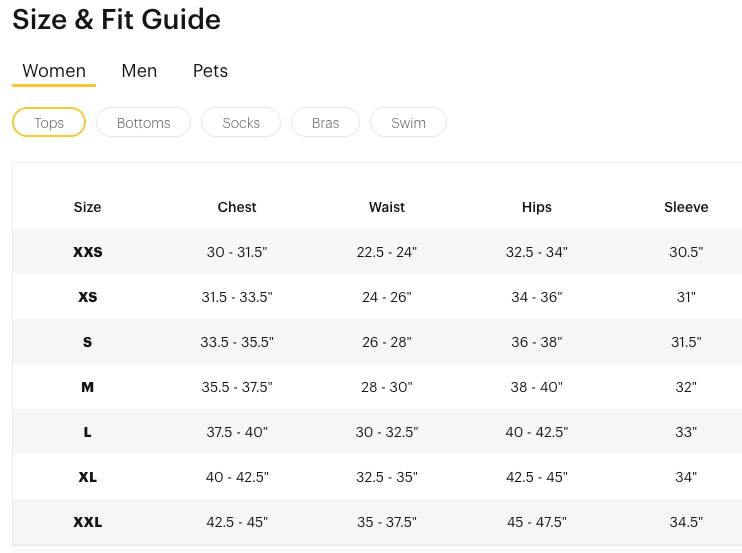
Task: Show the Bottoms size chart
Action: (143, 123)
